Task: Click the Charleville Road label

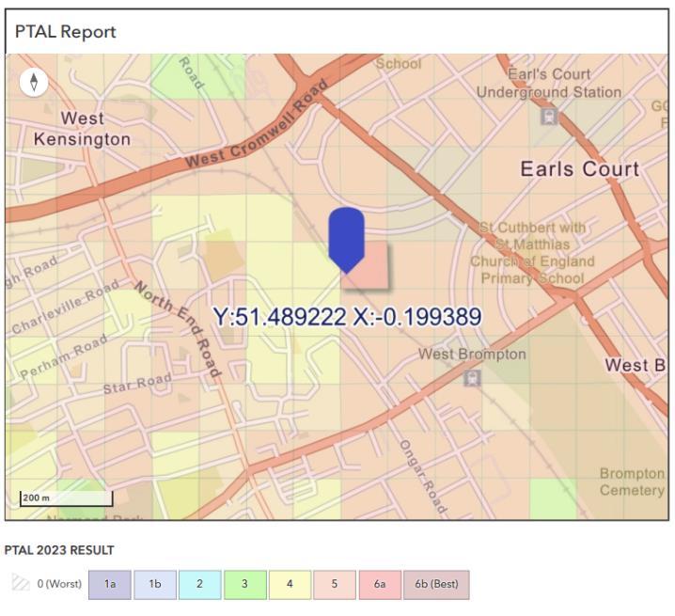Action: coord(65,307)
